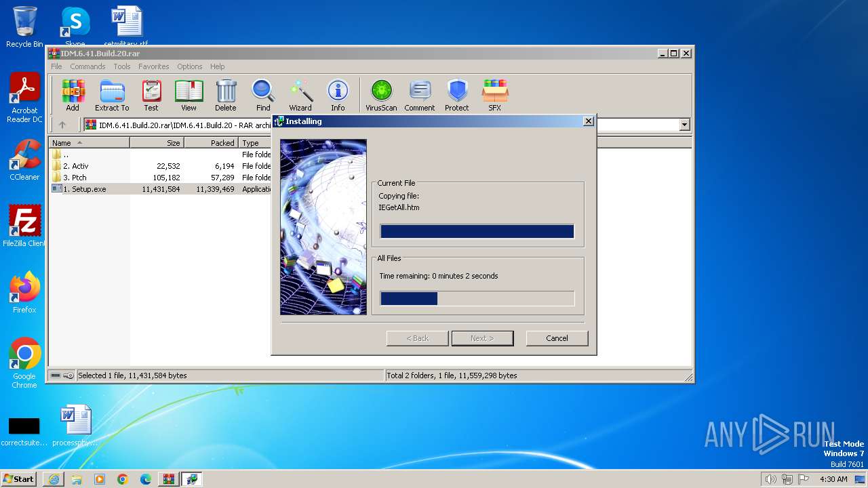
Task: Launch Acrobat Reader DC shortcut
Action: [x=24, y=98]
